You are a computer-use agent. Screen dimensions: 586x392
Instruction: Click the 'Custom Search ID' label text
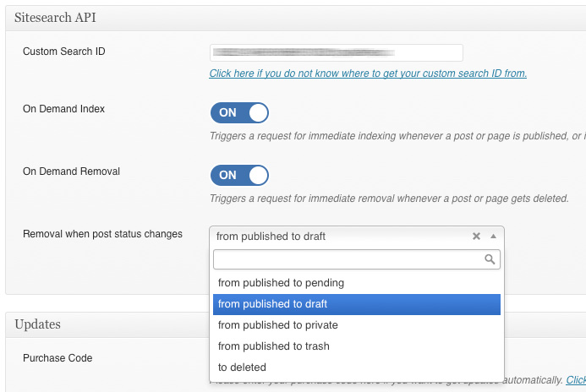64,52
